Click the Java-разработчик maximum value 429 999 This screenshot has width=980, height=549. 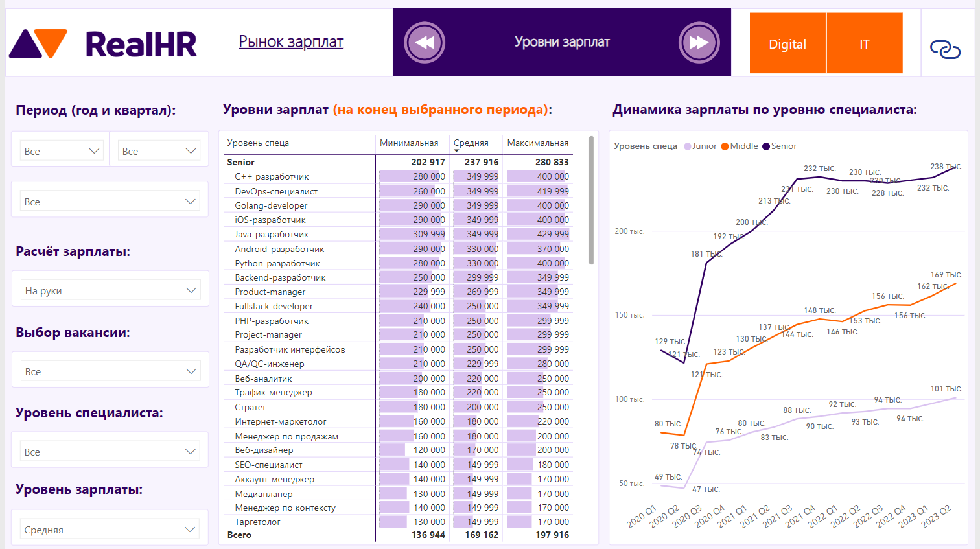(x=553, y=234)
